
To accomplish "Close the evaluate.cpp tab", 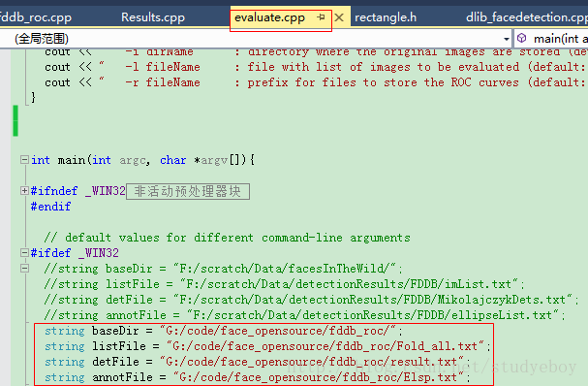I will (339, 17).
